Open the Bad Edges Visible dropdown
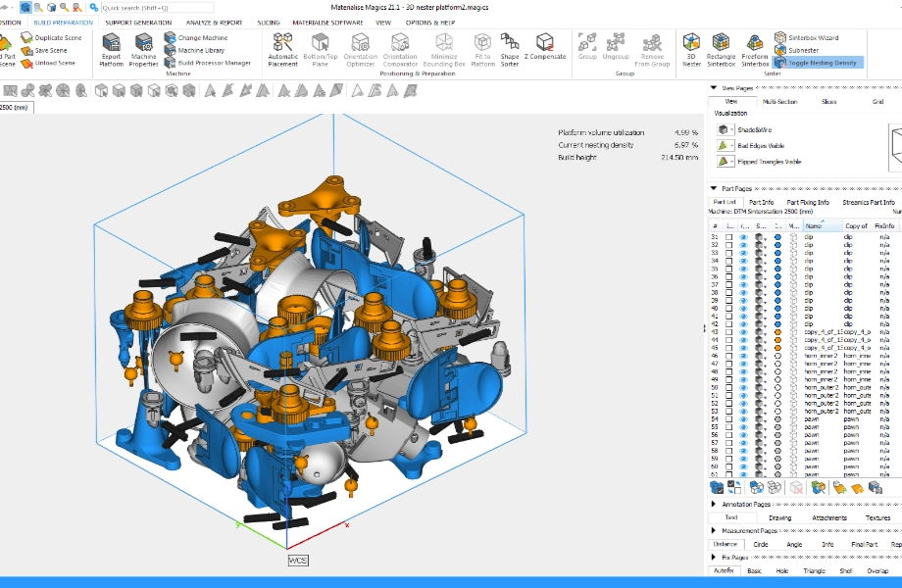Screen dimensions: 902x588 pyautogui.click(x=726, y=145)
